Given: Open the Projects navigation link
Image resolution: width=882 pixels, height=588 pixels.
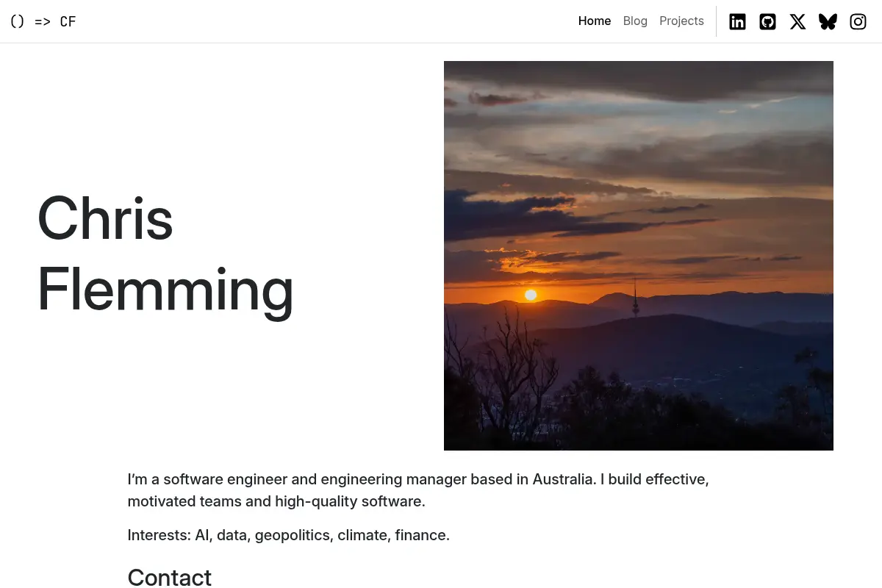Looking at the screenshot, I should 681,21.
